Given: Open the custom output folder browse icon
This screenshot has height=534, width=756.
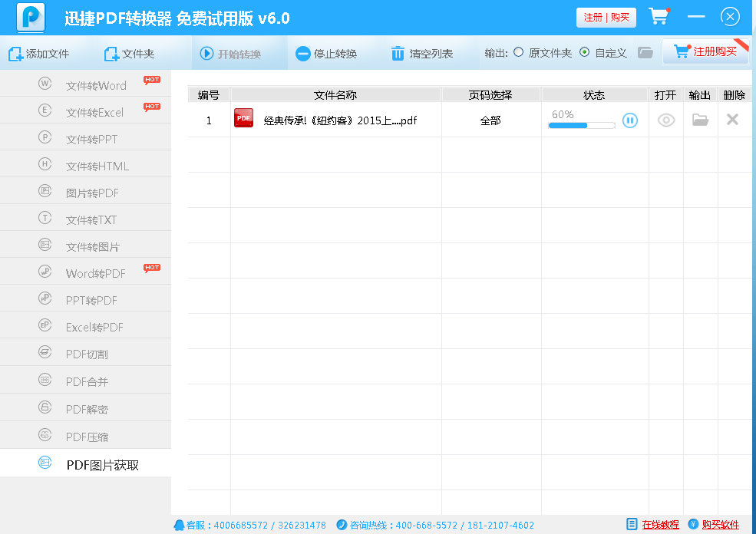Looking at the screenshot, I should pos(645,52).
